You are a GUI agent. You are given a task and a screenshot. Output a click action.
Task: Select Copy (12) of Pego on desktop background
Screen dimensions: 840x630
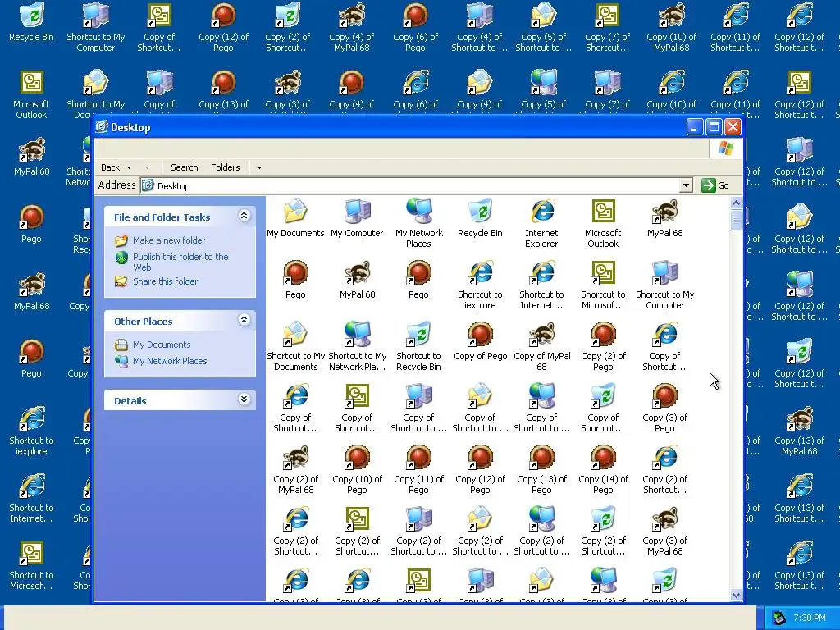[223, 27]
